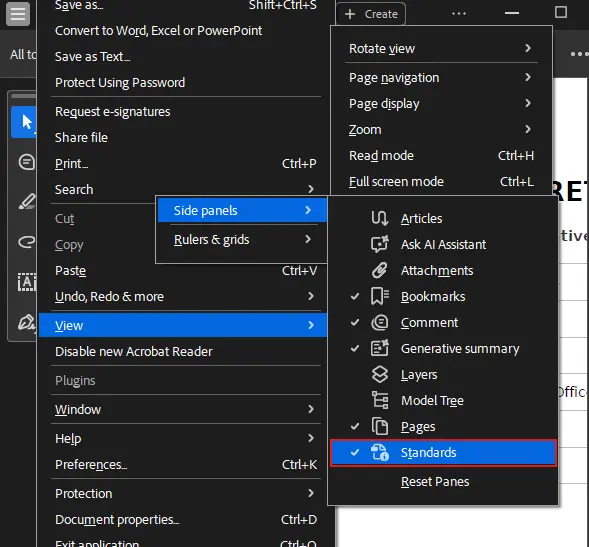Expand the Rotate view submenu arrow
Viewport: 589px width, 547px height.
528,48
